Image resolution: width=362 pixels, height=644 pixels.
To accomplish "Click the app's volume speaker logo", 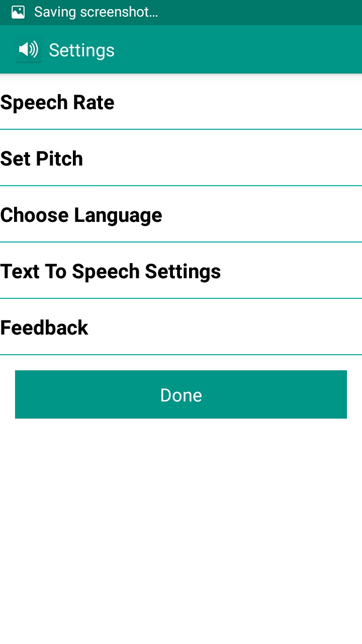I will click(x=28, y=50).
